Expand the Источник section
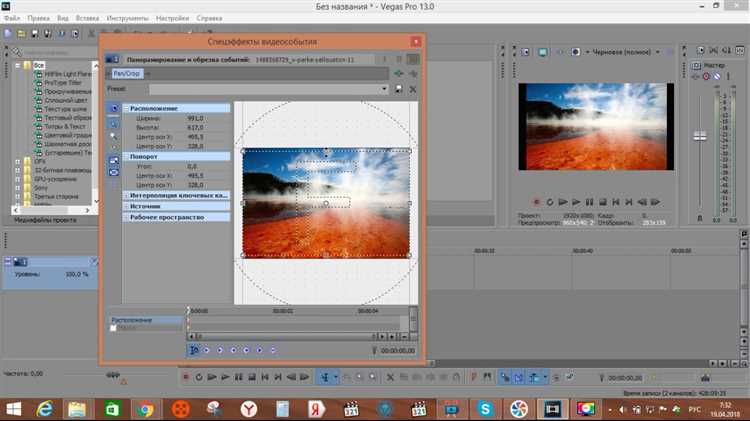Screen dimensions: 750x421 point(126,207)
